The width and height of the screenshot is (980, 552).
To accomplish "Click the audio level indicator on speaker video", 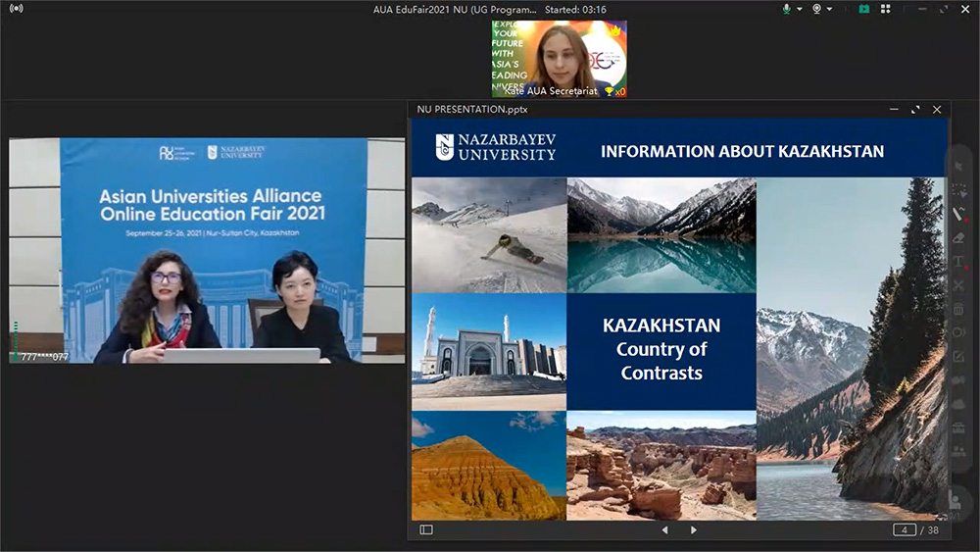I will pos(16,340).
